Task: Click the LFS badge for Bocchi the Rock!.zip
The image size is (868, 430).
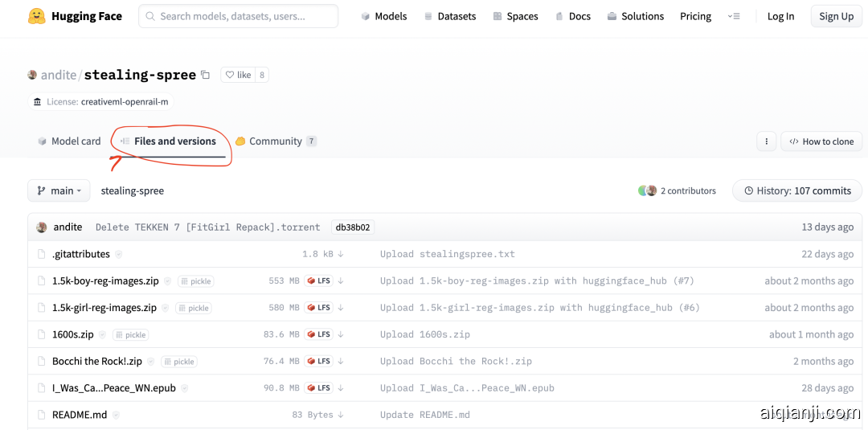Action: (x=319, y=361)
